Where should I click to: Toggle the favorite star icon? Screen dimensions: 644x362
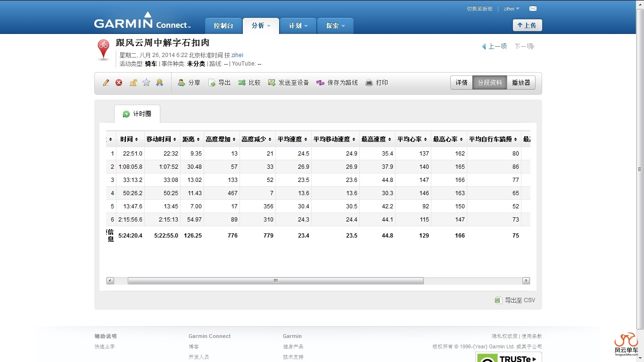(x=147, y=82)
